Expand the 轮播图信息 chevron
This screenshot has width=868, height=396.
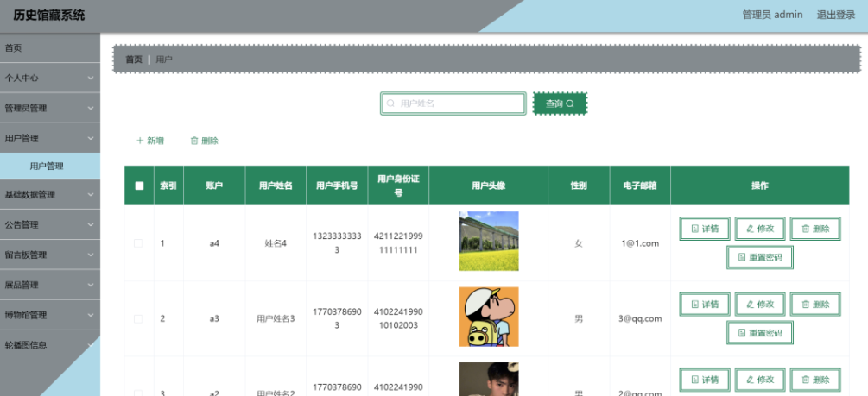pyautogui.click(x=91, y=344)
